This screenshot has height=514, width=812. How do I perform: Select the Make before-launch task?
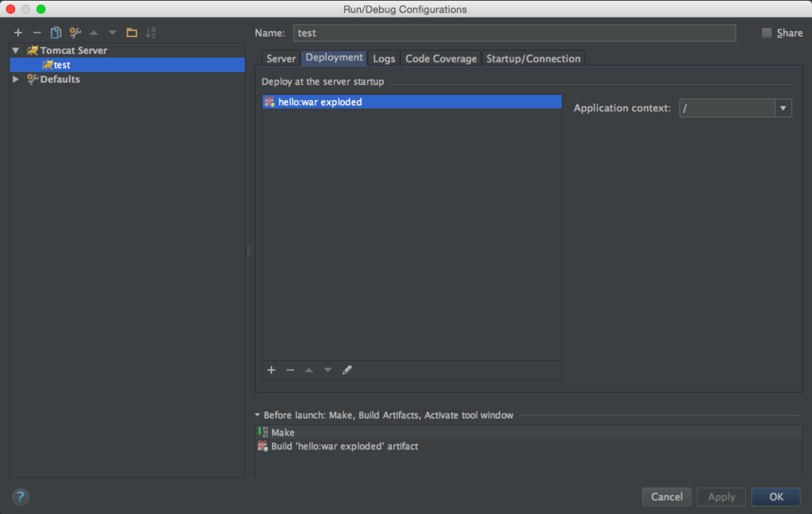(529, 432)
